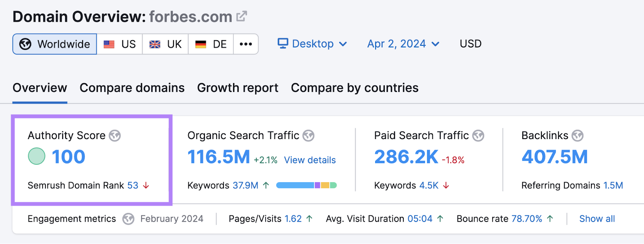Click the desktop monitor icon

(283, 43)
